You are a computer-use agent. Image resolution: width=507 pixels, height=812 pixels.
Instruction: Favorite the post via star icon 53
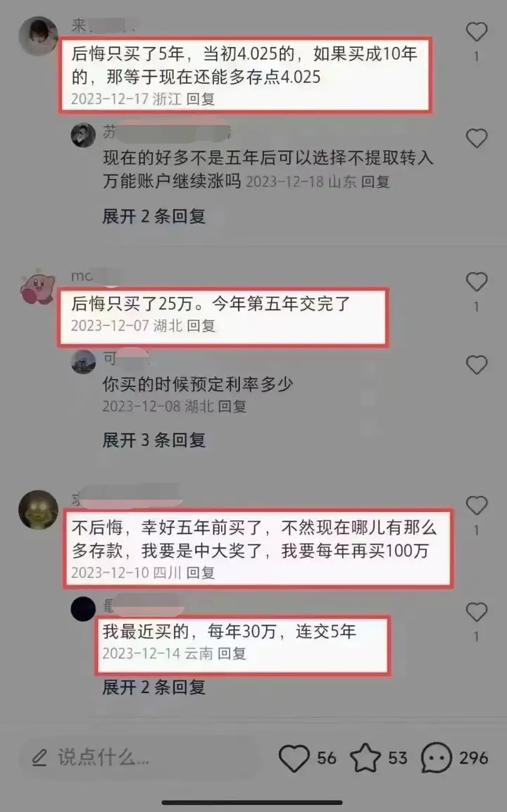click(x=365, y=758)
